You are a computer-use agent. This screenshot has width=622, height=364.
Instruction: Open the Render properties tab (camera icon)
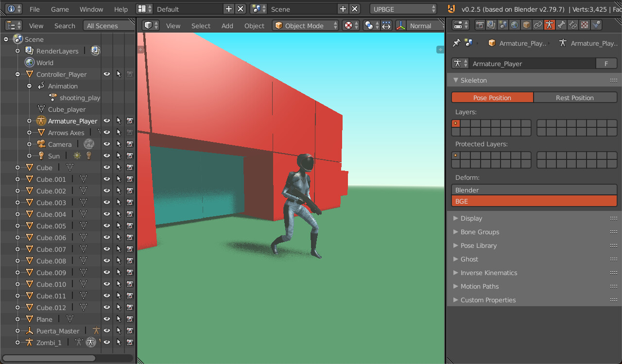(480, 25)
